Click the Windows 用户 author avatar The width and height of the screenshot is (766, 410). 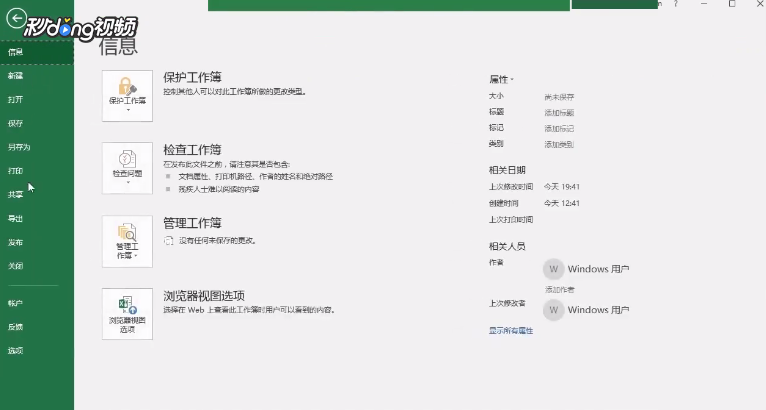(553, 269)
